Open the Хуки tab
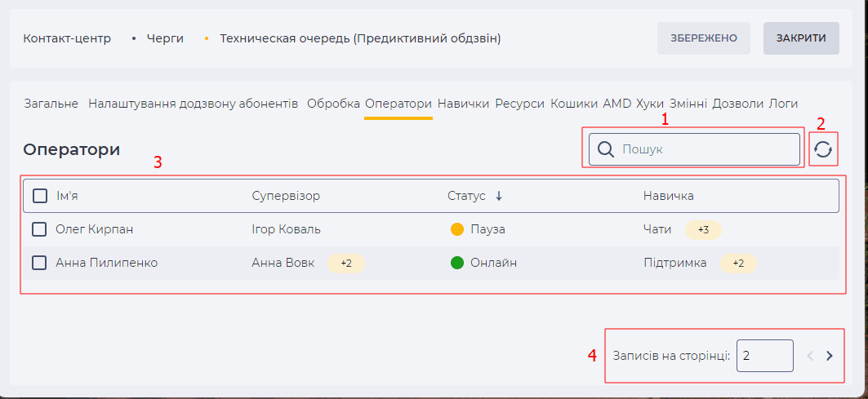The width and height of the screenshot is (868, 399). 651,104
